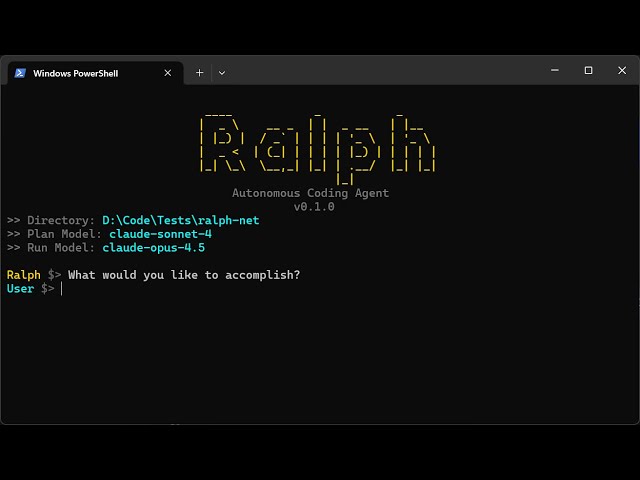The height and width of the screenshot is (480, 640).
Task: Click the 'Directory:' label
Action: [61, 220]
